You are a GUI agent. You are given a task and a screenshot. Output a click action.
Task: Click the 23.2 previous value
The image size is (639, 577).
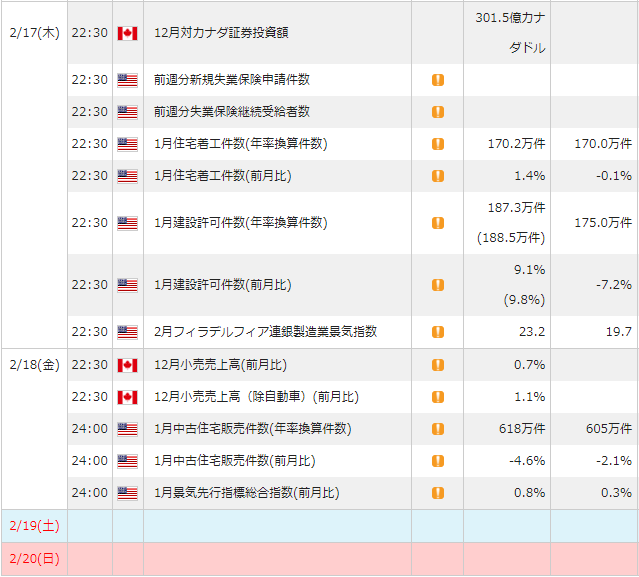tap(532, 332)
